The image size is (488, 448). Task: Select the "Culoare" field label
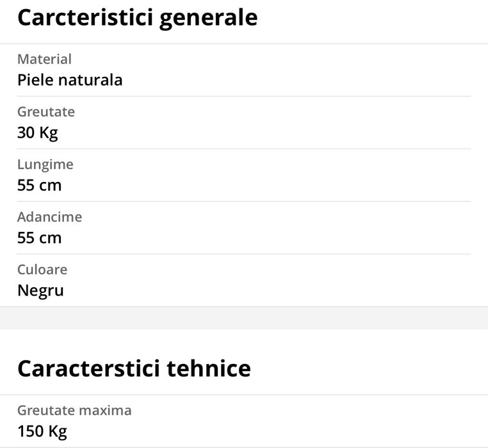pos(42,270)
